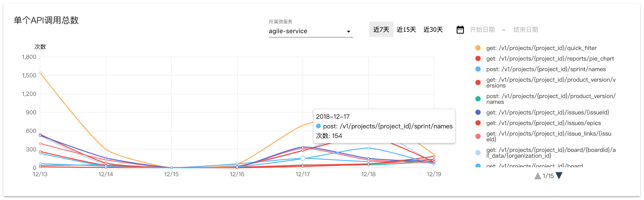Image resolution: width=644 pixels, height=200 pixels.
Task: Click the highlighted 12/17 sprint/names data point
Action: [303, 158]
